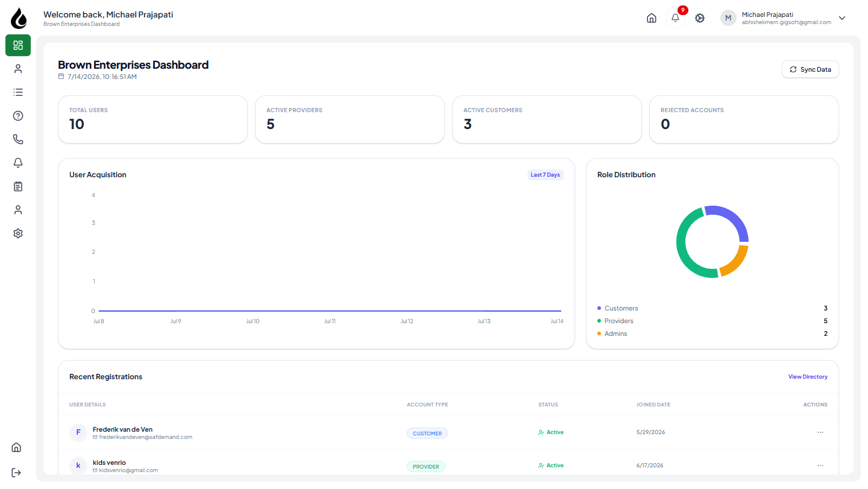Click the logout arrow icon in the sidebar

pyautogui.click(x=16, y=472)
